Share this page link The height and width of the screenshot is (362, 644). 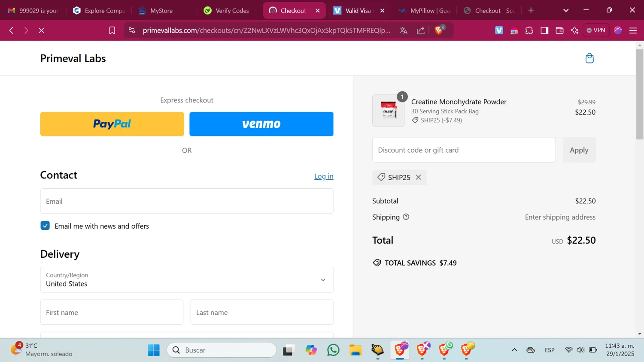point(421,30)
